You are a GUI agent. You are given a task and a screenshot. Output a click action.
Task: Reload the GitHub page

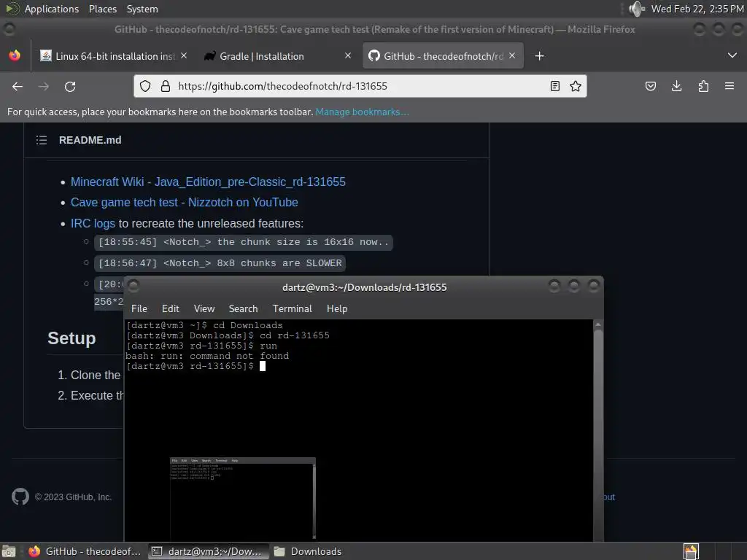70,86
